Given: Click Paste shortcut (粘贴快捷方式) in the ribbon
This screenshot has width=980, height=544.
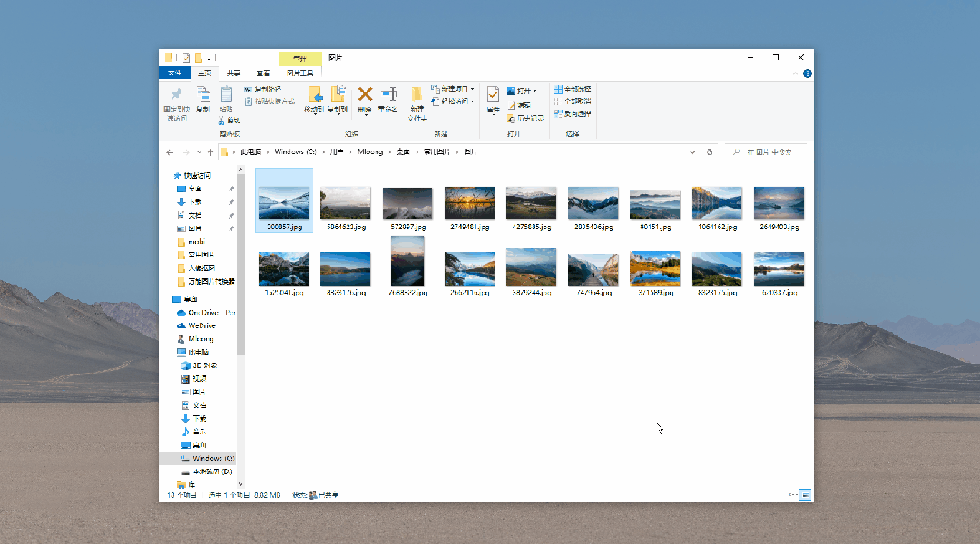Looking at the screenshot, I should (269, 102).
